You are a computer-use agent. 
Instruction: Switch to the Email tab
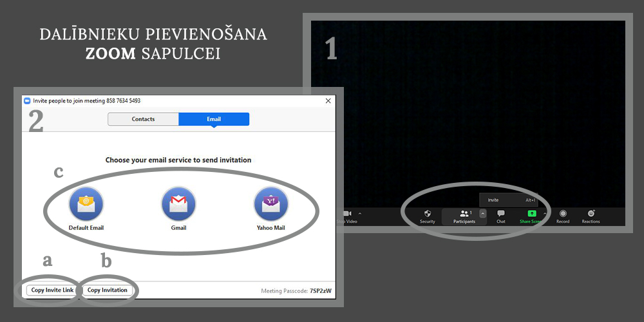(214, 119)
